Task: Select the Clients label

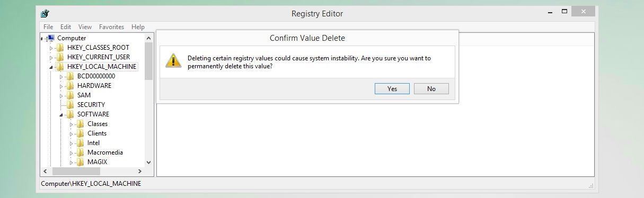Action: point(97,133)
